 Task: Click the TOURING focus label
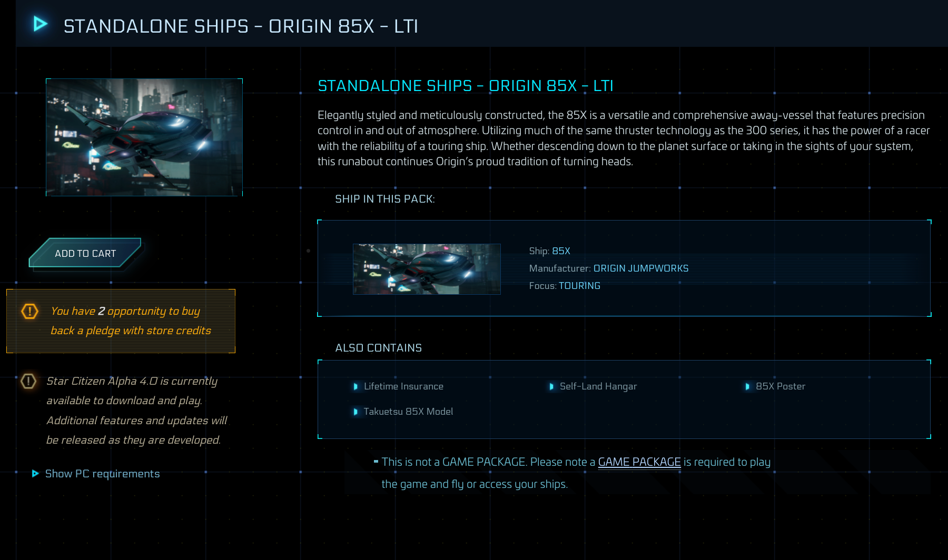click(579, 286)
